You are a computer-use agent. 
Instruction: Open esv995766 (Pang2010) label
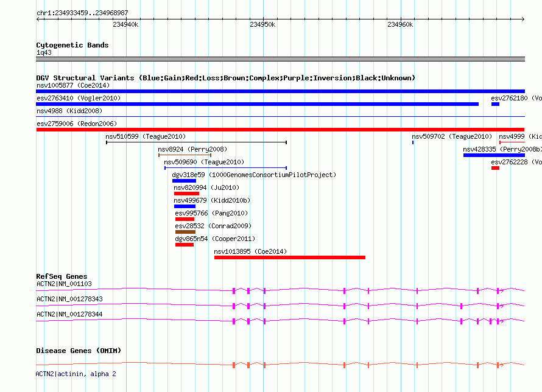tap(211, 213)
